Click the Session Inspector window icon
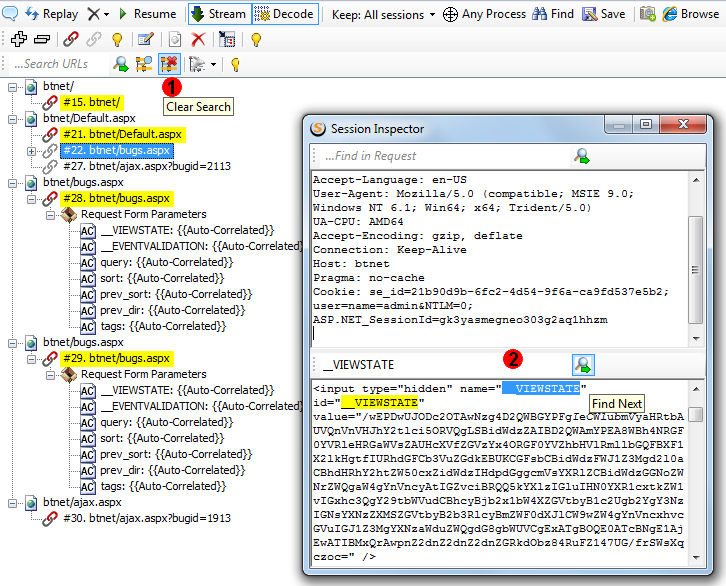The width and height of the screenshot is (726, 586). coord(318,129)
